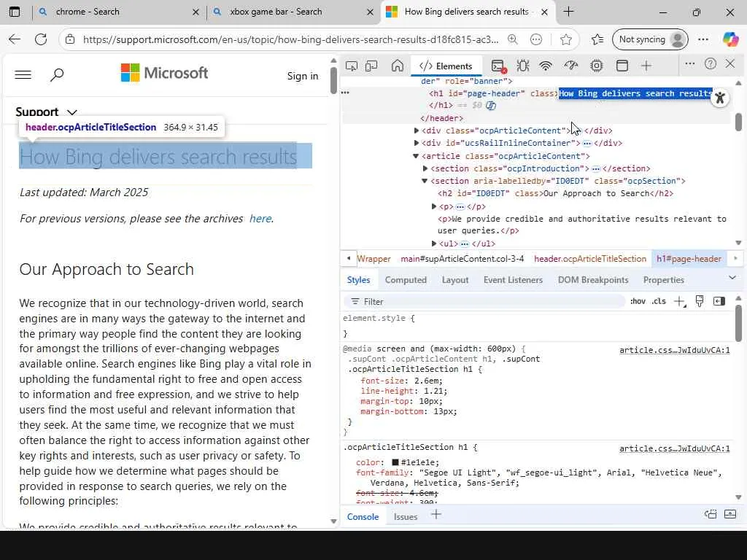Open the Network tool wifi icon
Viewport: 747px width, 560px height.
[546, 66]
